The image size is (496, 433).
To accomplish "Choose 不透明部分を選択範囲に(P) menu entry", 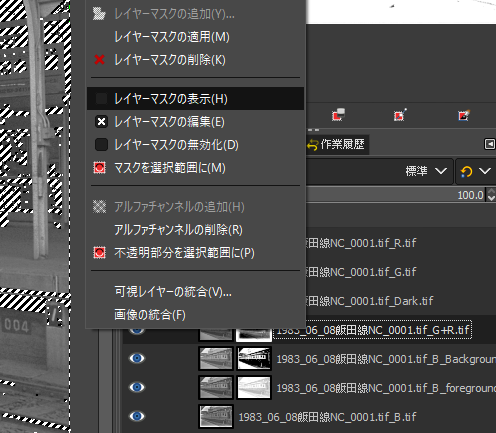I will click(x=195, y=253).
